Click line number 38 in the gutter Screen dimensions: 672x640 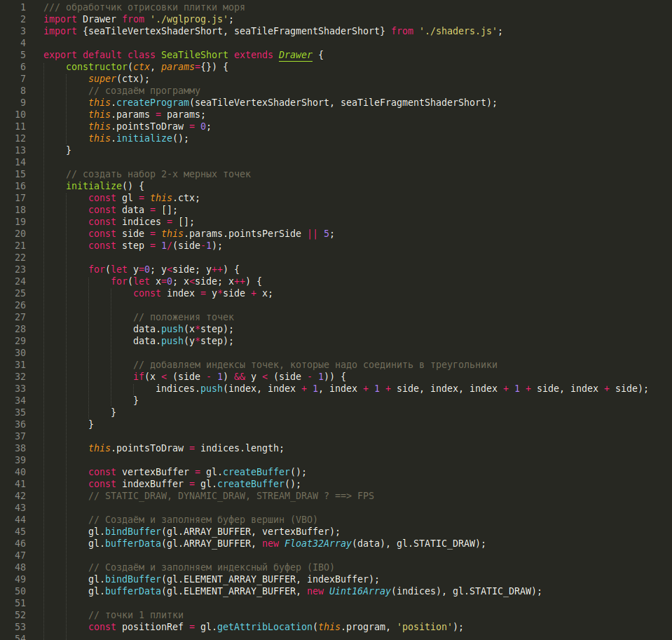coord(20,448)
